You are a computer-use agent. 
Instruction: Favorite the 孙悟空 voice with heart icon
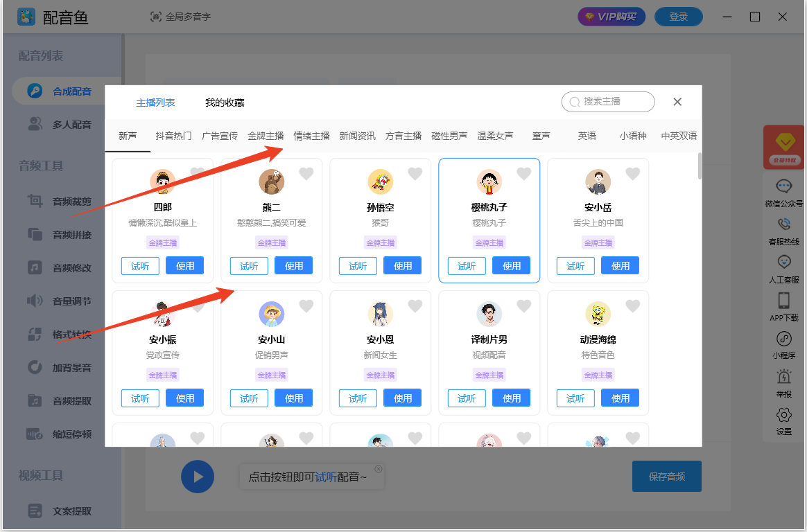click(415, 174)
